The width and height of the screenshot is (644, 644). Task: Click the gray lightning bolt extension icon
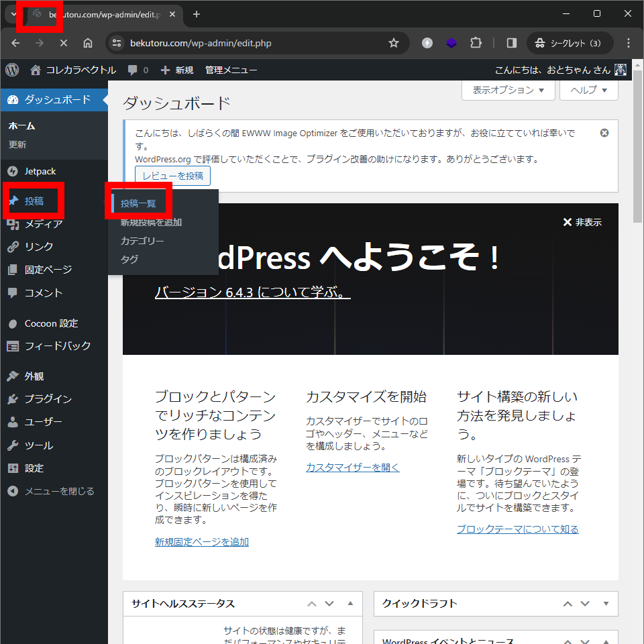[427, 43]
